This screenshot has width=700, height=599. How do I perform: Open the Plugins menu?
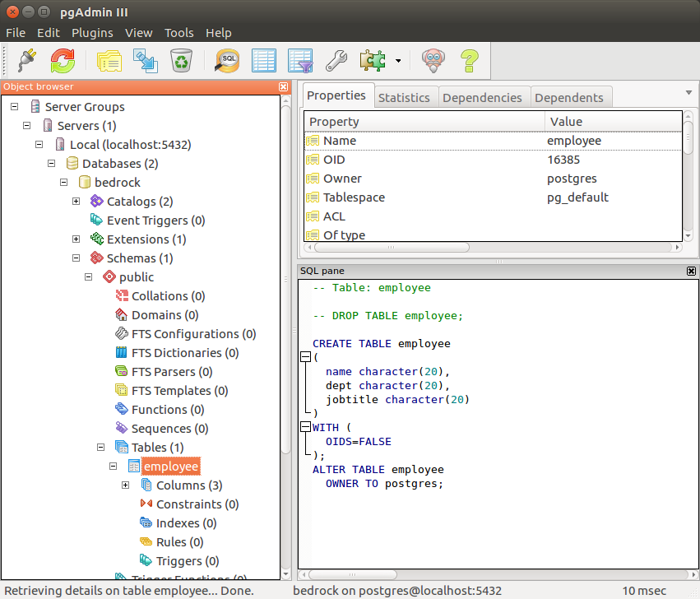click(x=92, y=33)
